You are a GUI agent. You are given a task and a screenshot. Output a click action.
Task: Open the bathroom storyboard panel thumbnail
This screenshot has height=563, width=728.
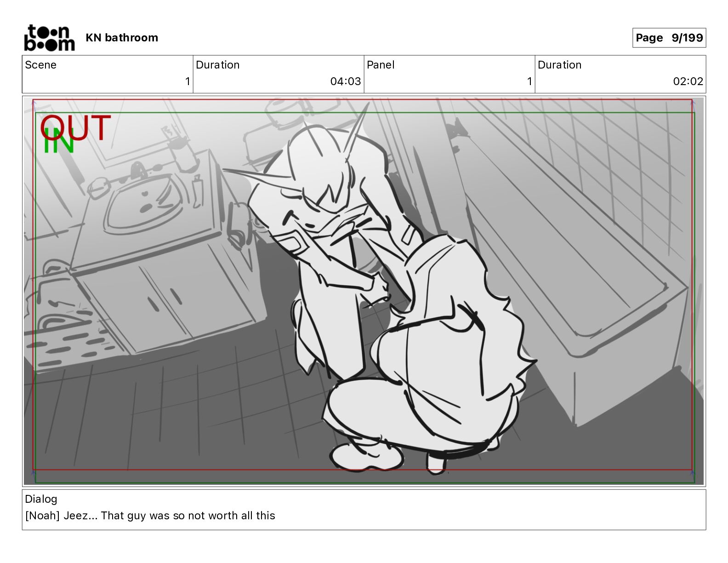[x=364, y=291]
